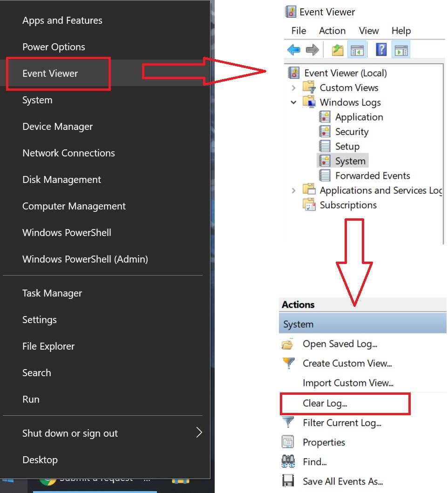Select Forwarded Events tree label

coord(373,176)
